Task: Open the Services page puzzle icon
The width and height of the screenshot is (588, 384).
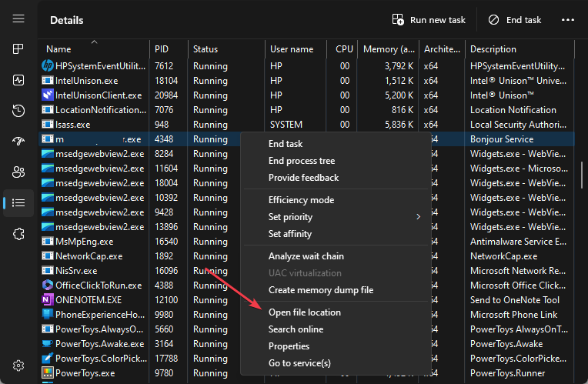Action: [x=18, y=234]
